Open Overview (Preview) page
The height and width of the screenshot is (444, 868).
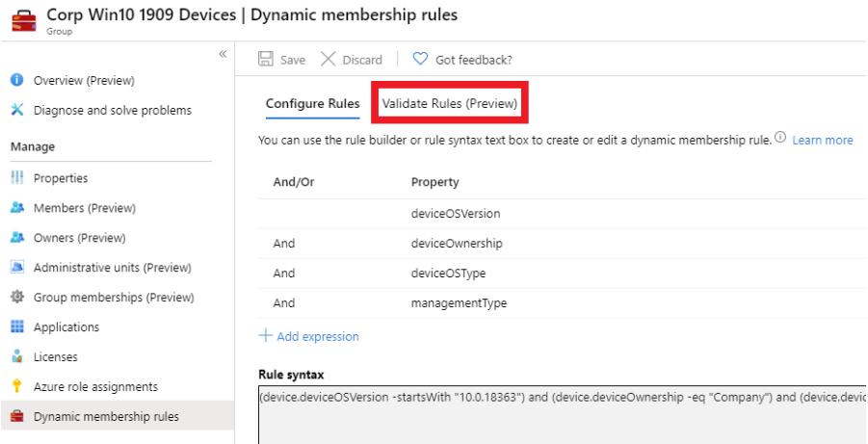[x=84, y=80]
